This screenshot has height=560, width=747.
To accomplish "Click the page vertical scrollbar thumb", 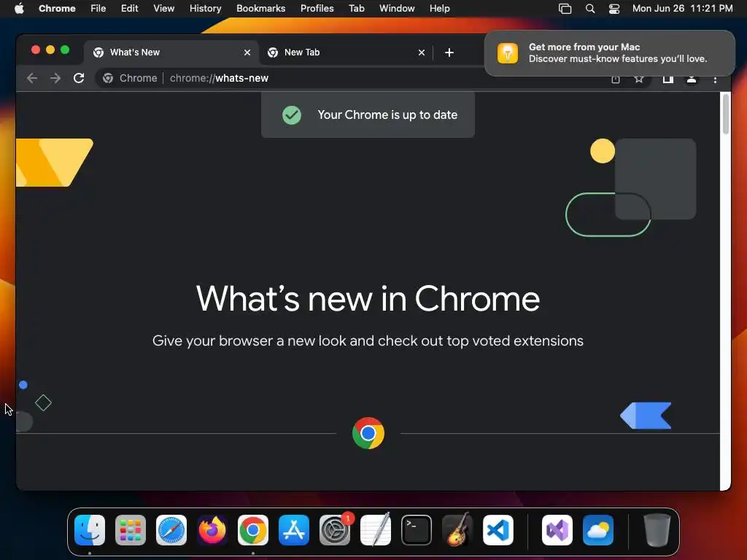I will pyautogui.click(x=726, y=114).
